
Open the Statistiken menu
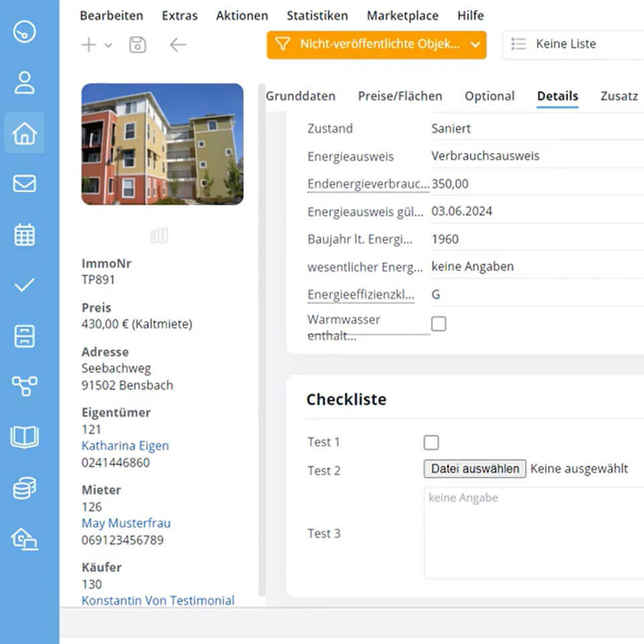[x=317, y=15]
